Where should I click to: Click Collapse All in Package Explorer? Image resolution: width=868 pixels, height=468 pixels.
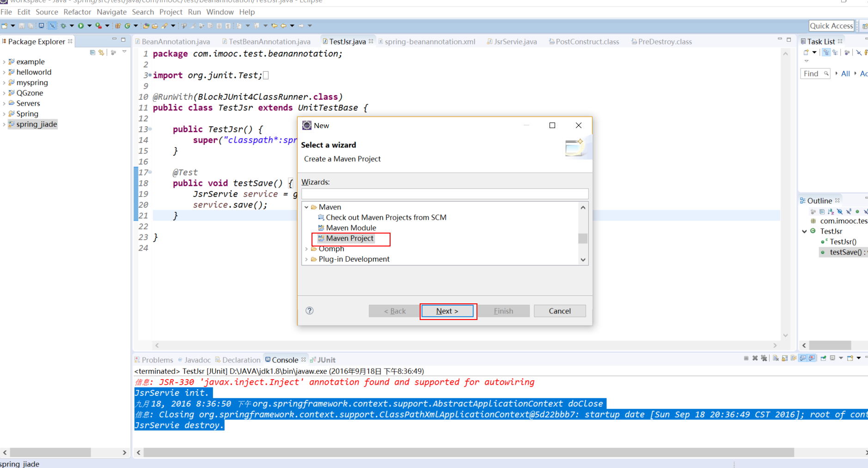92,52
